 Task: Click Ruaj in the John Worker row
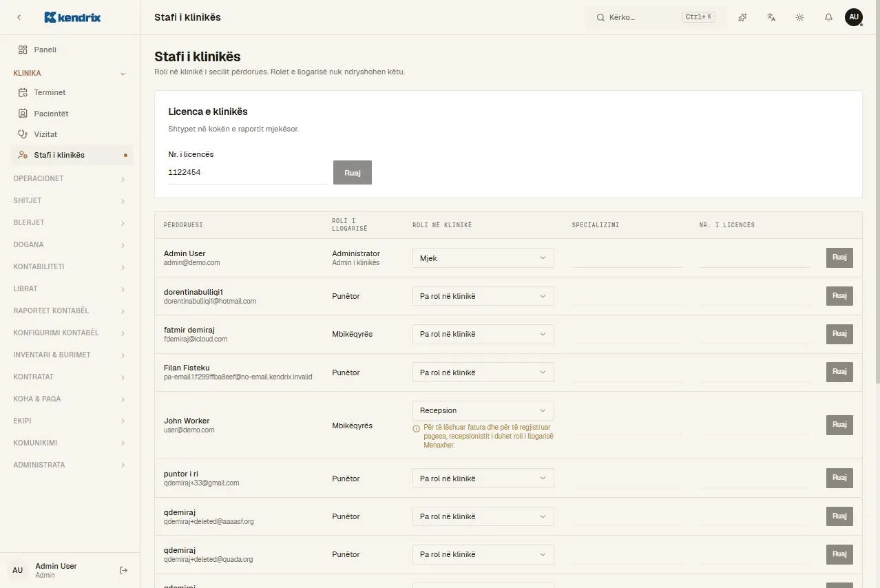(x=839, y=425)
